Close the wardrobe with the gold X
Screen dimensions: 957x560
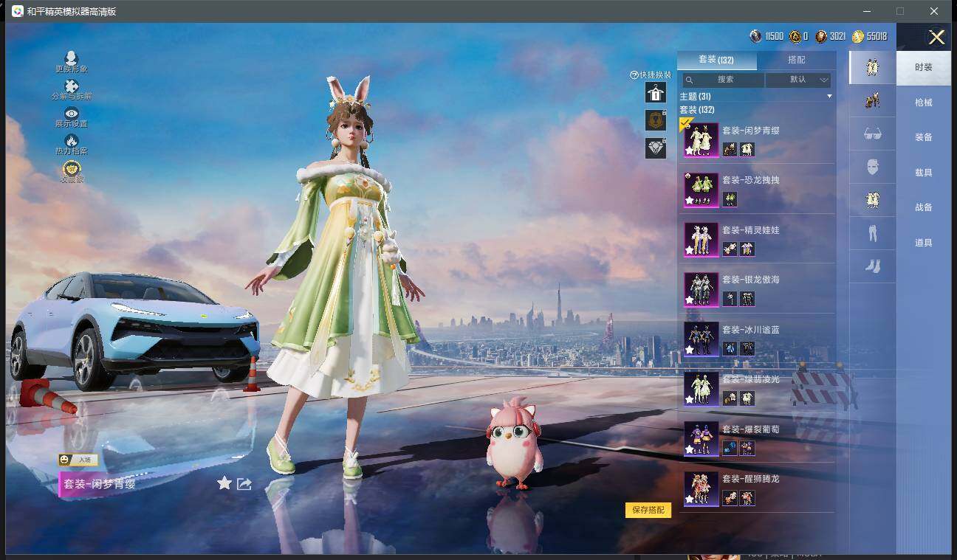[x=936, y=38]
